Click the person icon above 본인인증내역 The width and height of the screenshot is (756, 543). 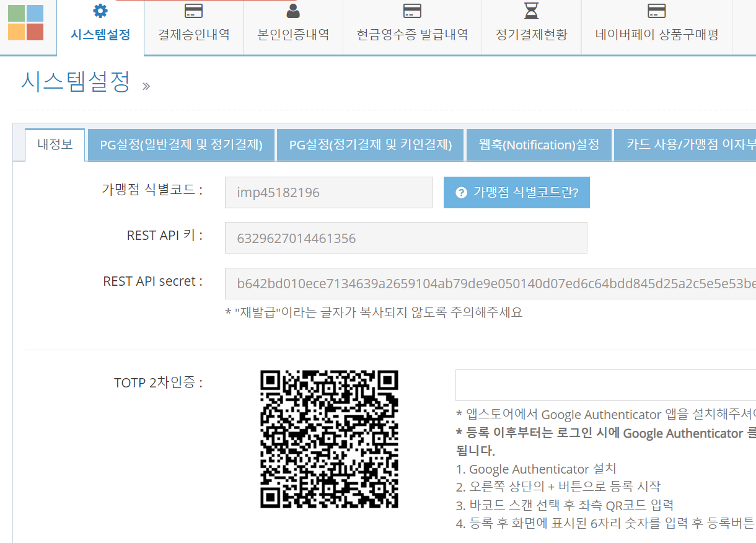(293, 11)
